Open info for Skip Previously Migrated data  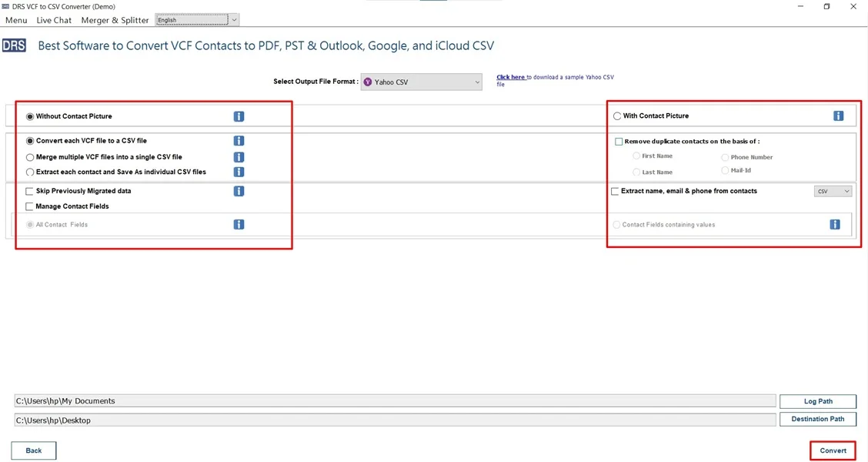pyautogui.click(x=239, y=191)
